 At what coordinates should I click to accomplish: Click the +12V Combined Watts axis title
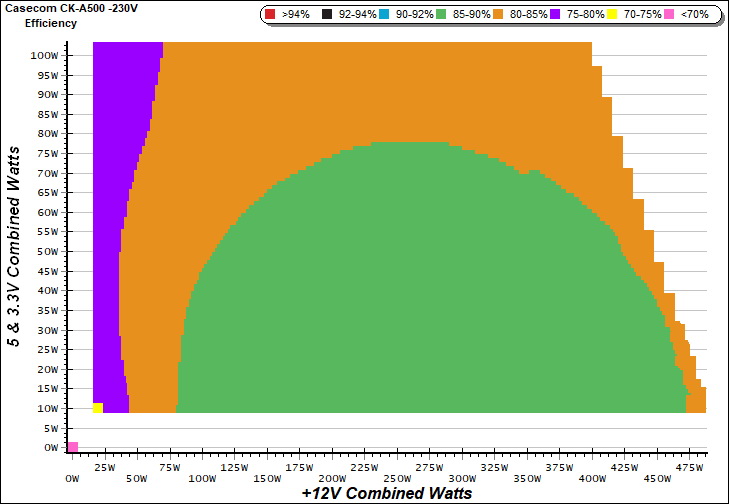tap(386, 494)
